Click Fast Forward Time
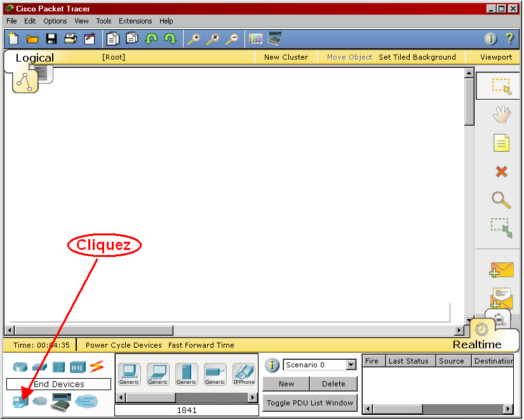Screen dimensions: 524x420 (201, 345)
